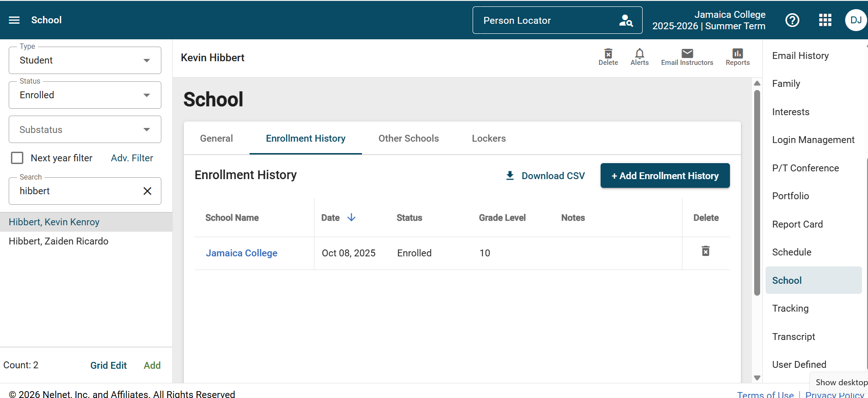Screen dimensions: 868x398
Task: Click the Person Locator search icon
Action: pyautogui.click(x=626, y=21)
